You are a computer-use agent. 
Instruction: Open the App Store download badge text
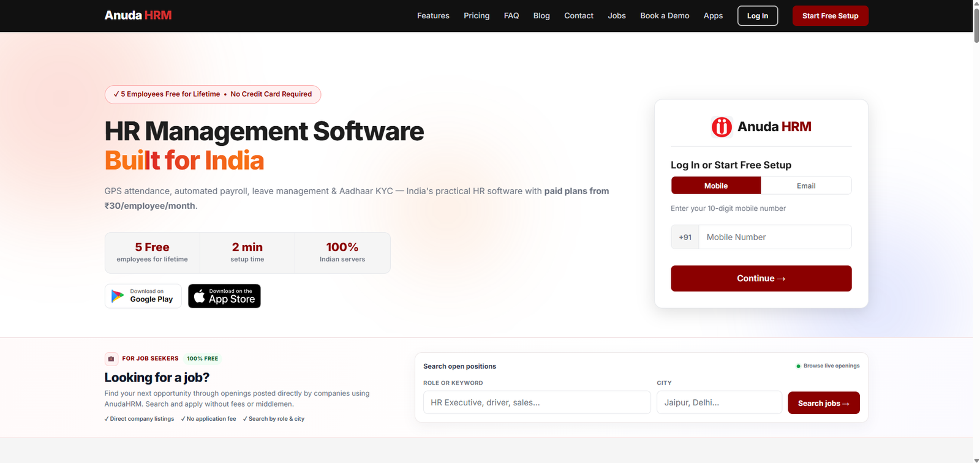click(x=232, y=296)
